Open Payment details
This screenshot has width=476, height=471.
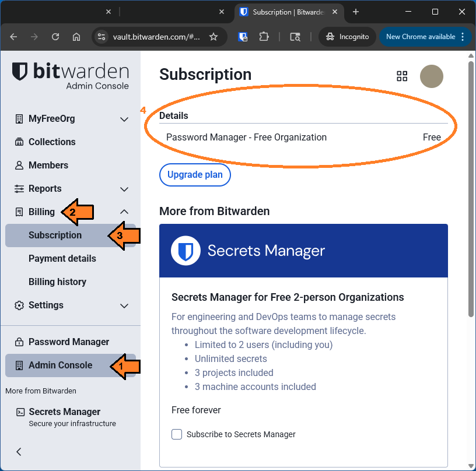[x=62, y=259]
